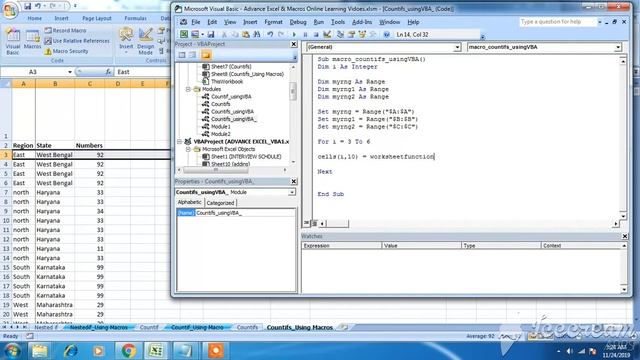This screenshot has height=360, width=640.
Task: Close the Properties pane
Action: [294, 181]
